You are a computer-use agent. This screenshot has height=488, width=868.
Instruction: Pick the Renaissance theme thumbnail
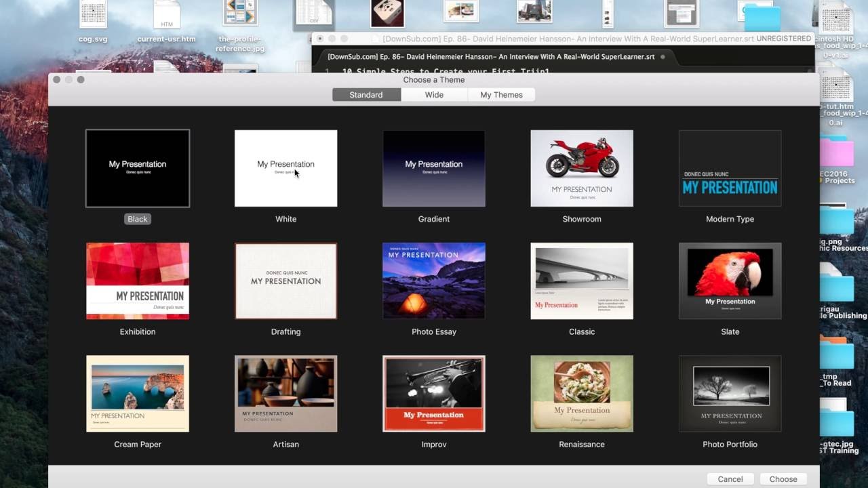582,393
